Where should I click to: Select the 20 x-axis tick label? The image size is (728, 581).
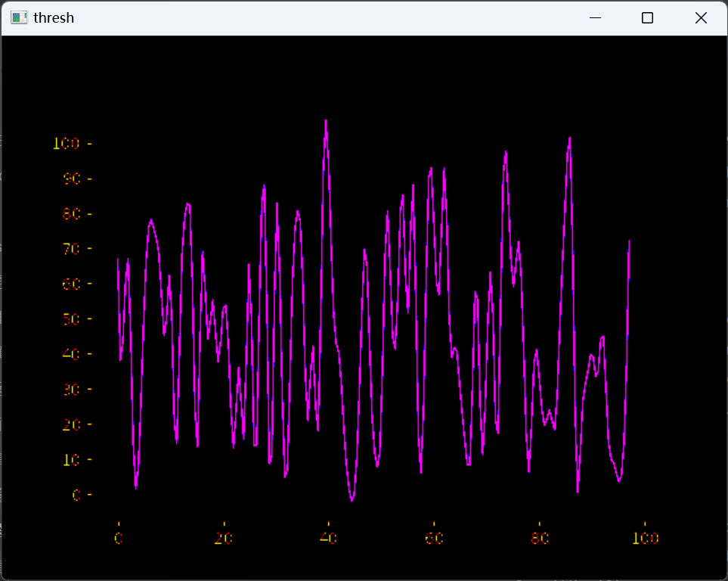(223, 538)
